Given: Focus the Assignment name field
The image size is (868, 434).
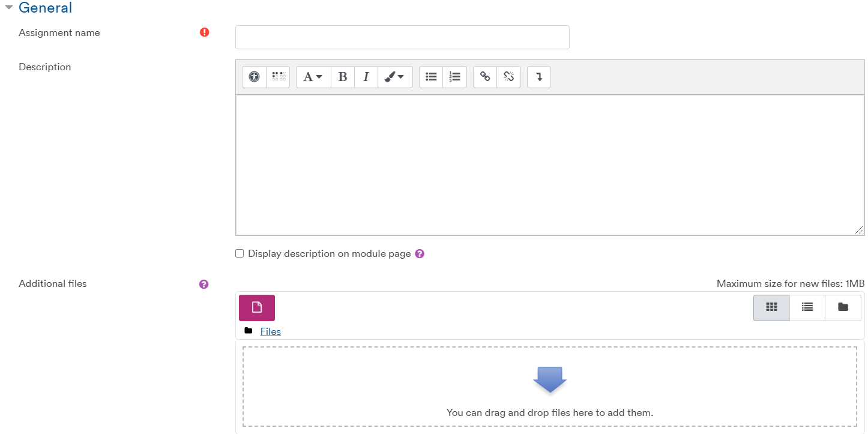Looking at the screenshot, I should [x=402, y=37].
